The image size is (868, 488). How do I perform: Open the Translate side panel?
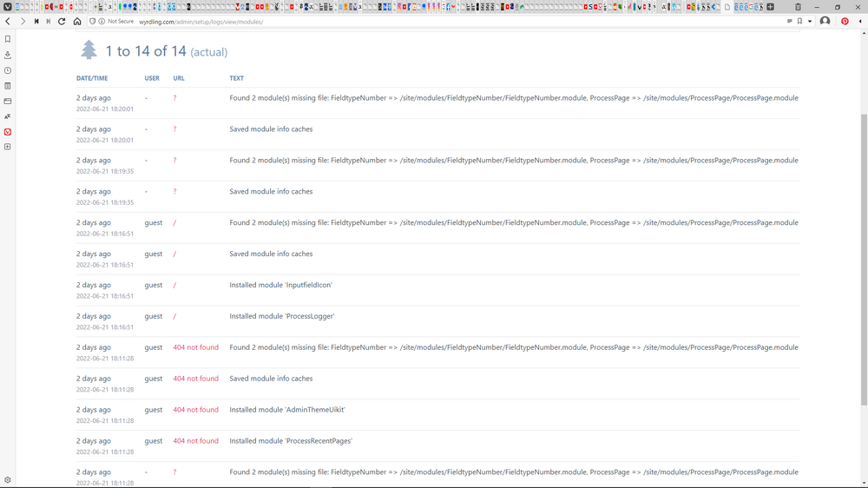click(8, 117)
